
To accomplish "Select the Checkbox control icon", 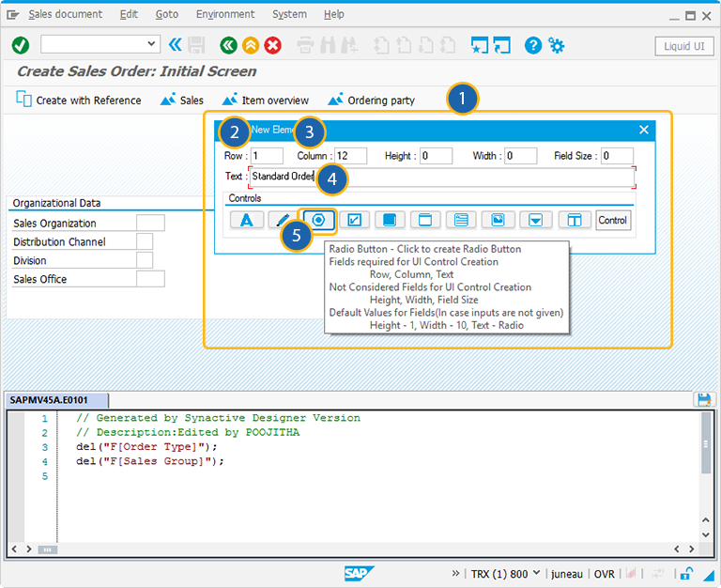I will 354,220.
